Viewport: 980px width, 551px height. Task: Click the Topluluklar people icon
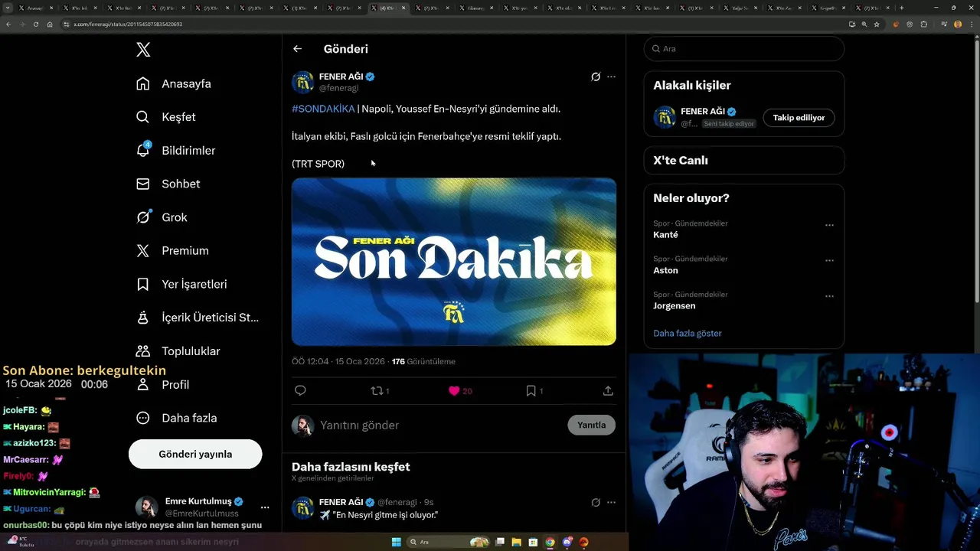[x=143, y=351]
